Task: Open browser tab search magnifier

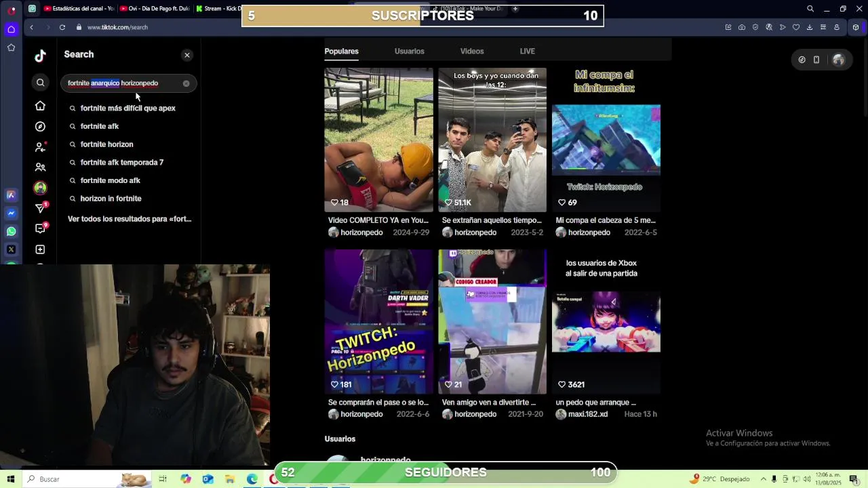Action: [x=810, y=9]
